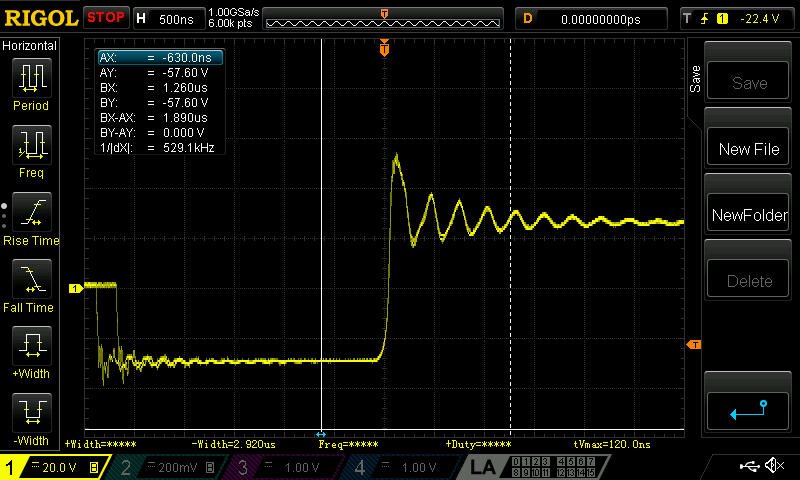Screen dimensions: 800x480
Task: Click the New File button
Action: coord(748,149)
